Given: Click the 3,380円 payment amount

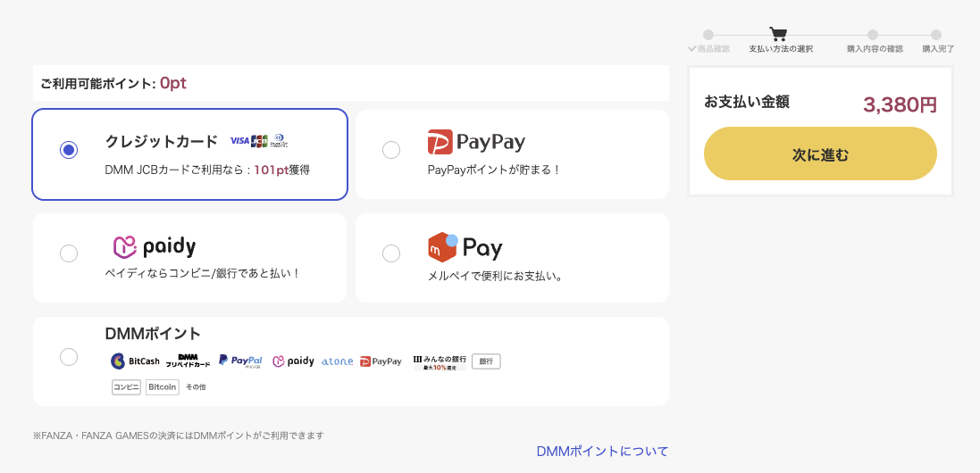Looking at the screenshot, I should click(900, 104).
